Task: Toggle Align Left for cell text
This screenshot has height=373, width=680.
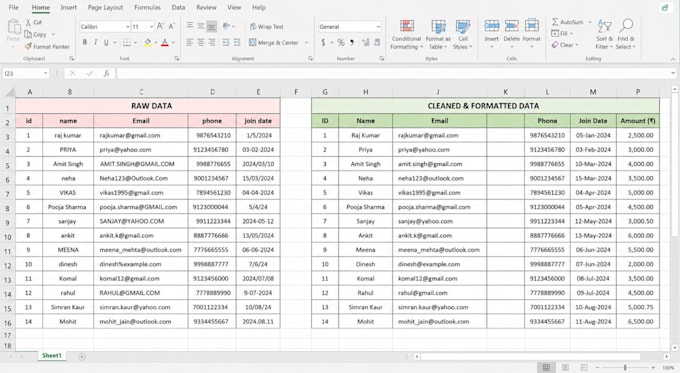Action: click(x=190, y=42)
